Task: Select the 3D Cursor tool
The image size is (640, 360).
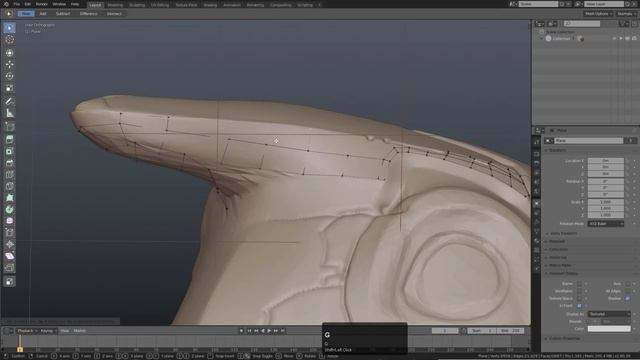Action: (x=9, y=40)
